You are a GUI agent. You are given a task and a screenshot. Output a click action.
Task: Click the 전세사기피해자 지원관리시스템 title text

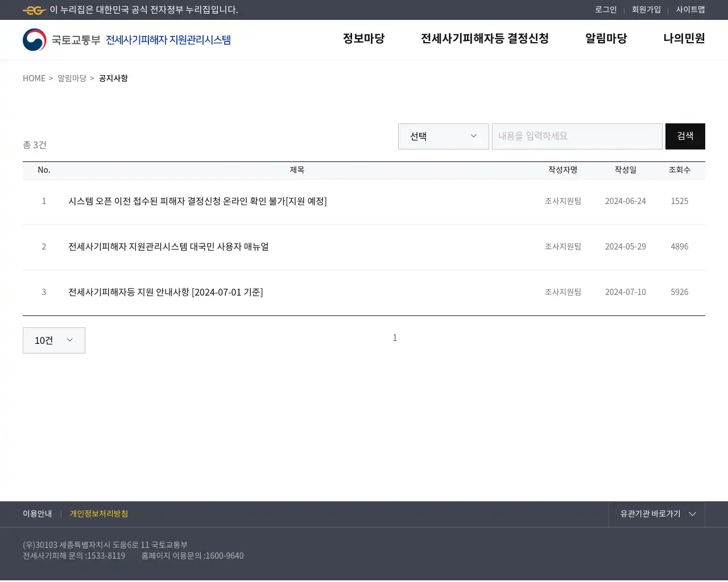point(168,40)
